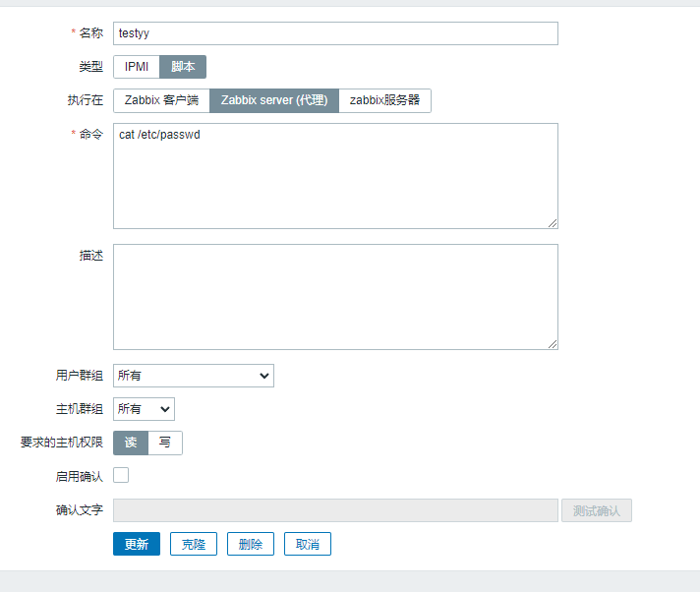Click the 确认文字 text field
This screenshot has height=592, width=700.
coord(334,510)
